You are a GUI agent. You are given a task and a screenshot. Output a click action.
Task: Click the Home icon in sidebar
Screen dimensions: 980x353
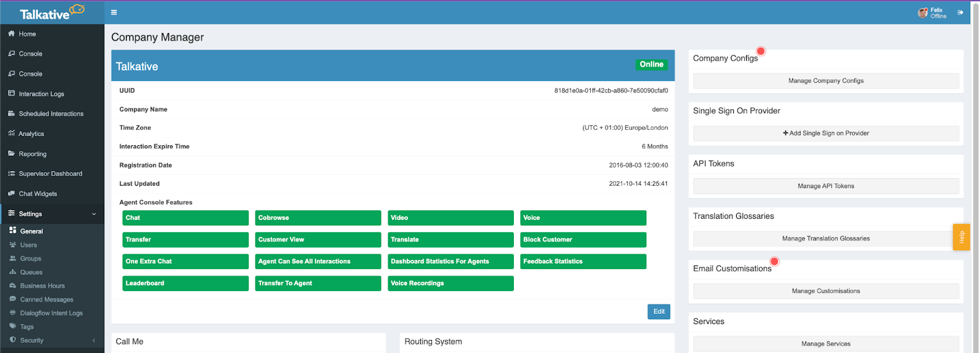(12, 34)
